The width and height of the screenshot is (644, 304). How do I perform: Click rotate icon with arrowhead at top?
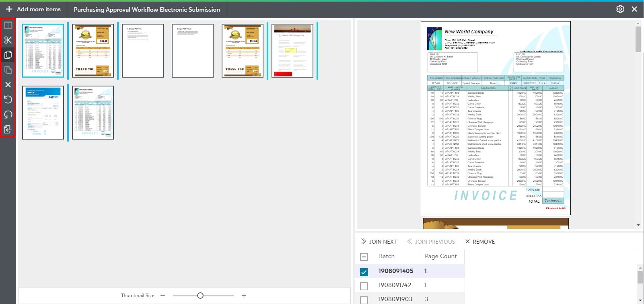(x=8, y=99)
